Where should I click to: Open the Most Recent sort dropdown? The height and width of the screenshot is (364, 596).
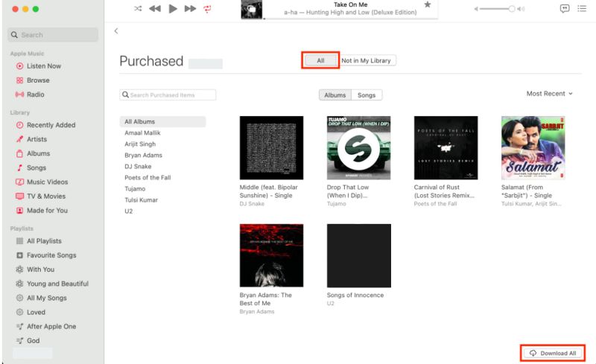[549, 94]
